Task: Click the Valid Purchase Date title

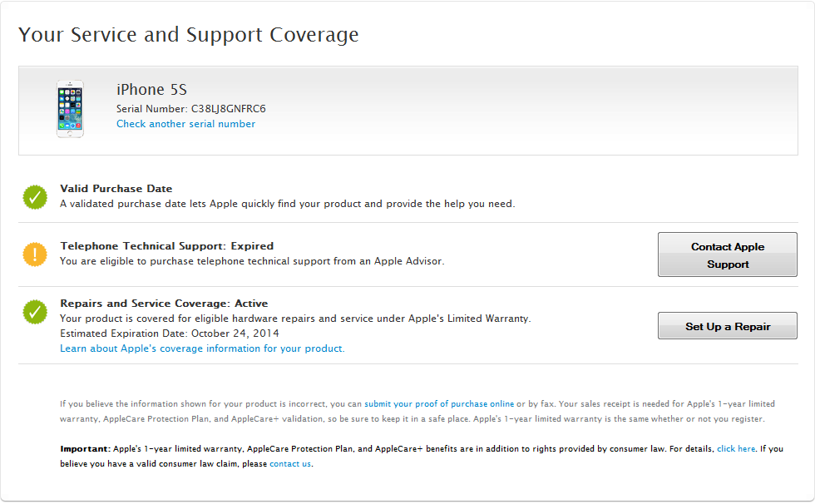Action: (116, 189)
